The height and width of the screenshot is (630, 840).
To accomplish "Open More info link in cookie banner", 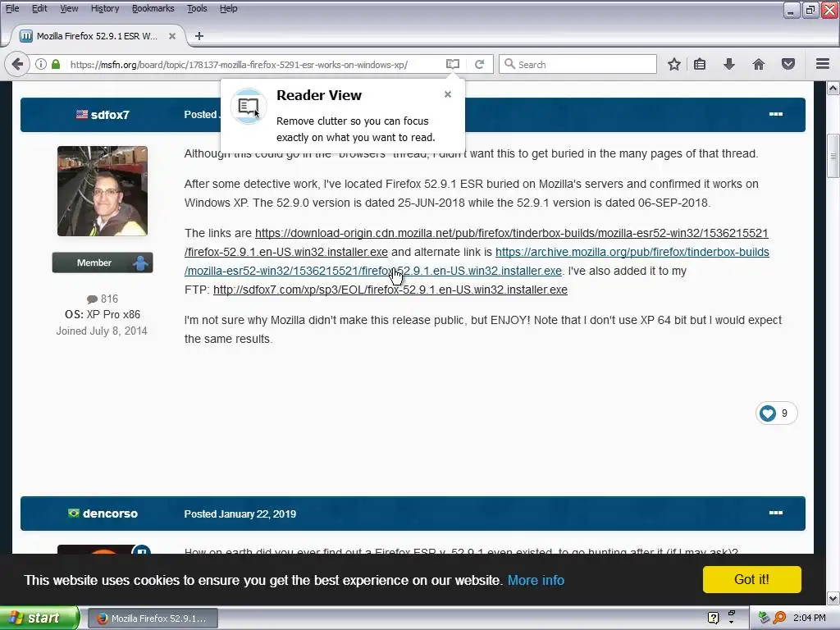I will tap(536, 580).
